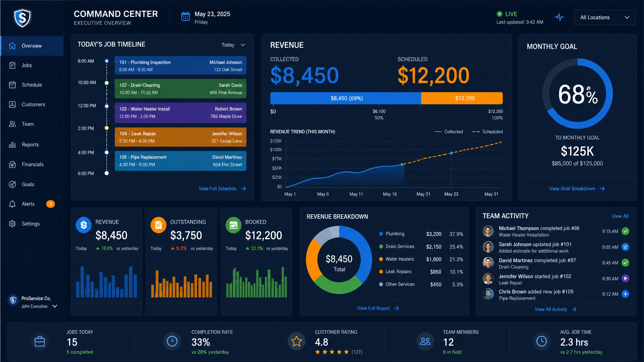This screenshot has width=644, height=362.
Task: Open job 101 Plumbing Inspection card
Action: coord(180,65)
